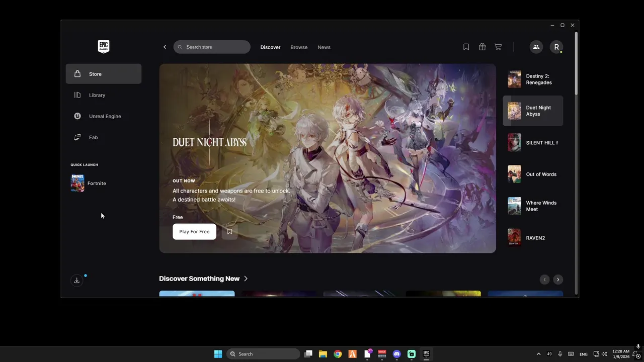The width and height of the screenshot is (644, 362).
Task: Open the R account profile menu
Action: (x=556, y=47)
